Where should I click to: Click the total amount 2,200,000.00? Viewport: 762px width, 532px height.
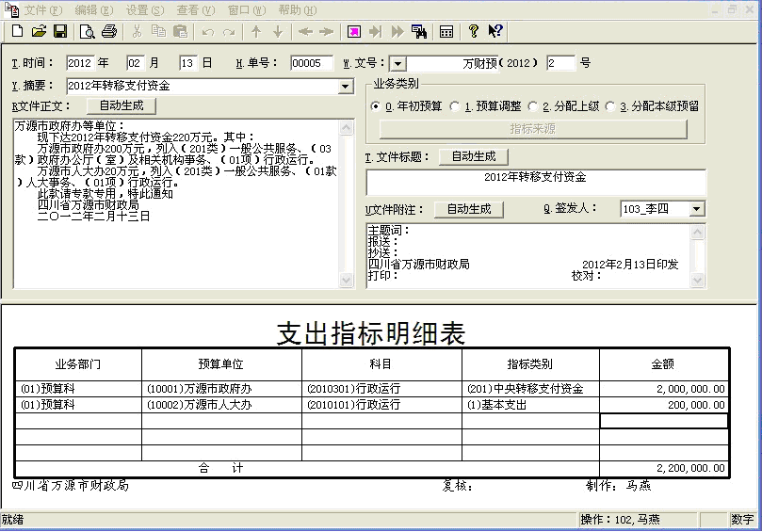(664, 468)
